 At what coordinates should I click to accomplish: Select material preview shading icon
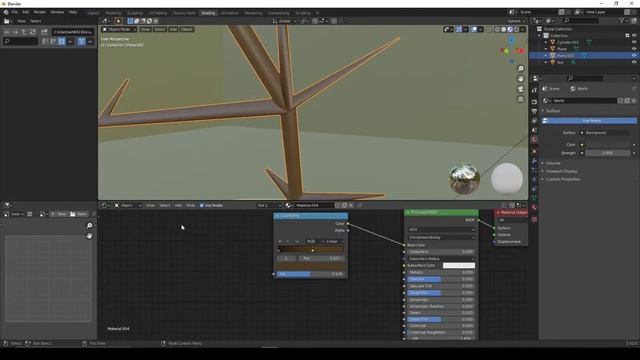pos(510,29)
